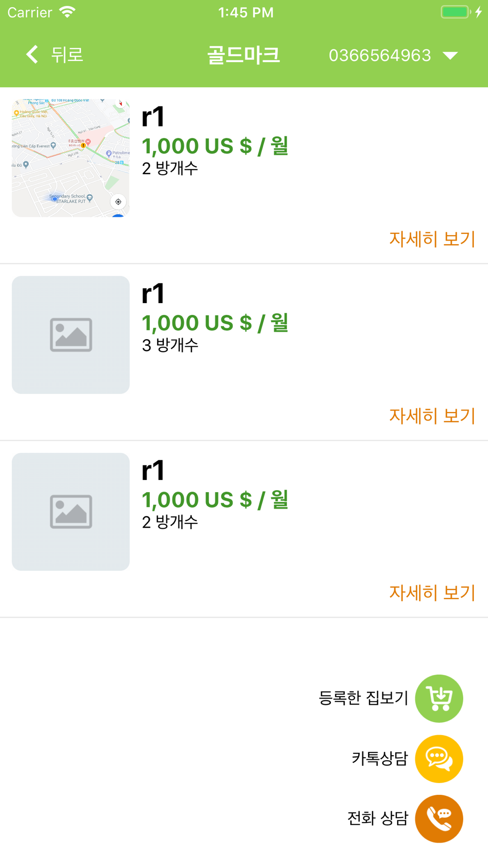Open 자세히 보기 for the map listing
Image resolution: width=488 pixels, height=868 pixels.
pos(432,239)
